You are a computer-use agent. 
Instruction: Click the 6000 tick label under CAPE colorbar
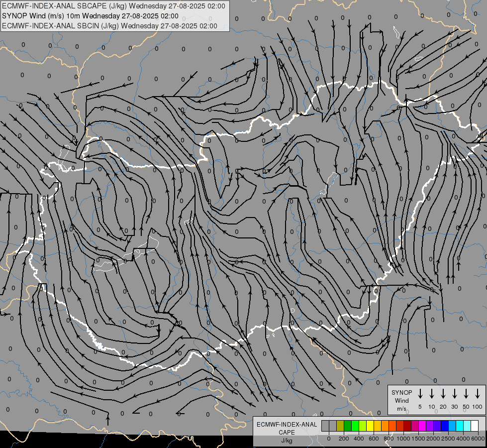pyautogui.click(x=478, y=439)
